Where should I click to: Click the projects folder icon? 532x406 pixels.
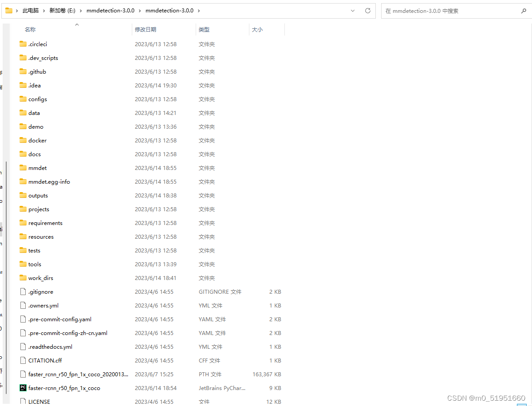(23, 209)
